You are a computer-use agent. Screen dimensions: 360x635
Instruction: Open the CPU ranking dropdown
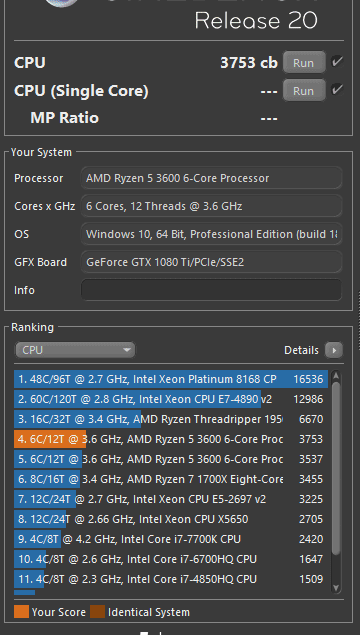tap(75, 350)
